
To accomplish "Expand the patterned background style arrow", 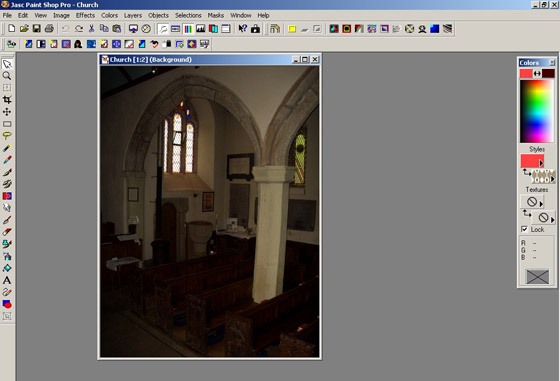I will pyautogui.click(x=552, y=179).
